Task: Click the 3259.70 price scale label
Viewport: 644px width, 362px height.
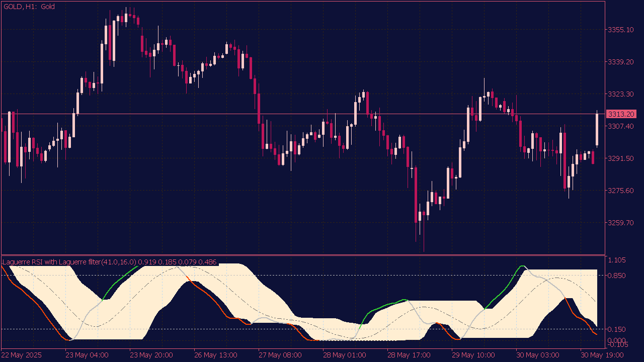Action: coord(621,223)
